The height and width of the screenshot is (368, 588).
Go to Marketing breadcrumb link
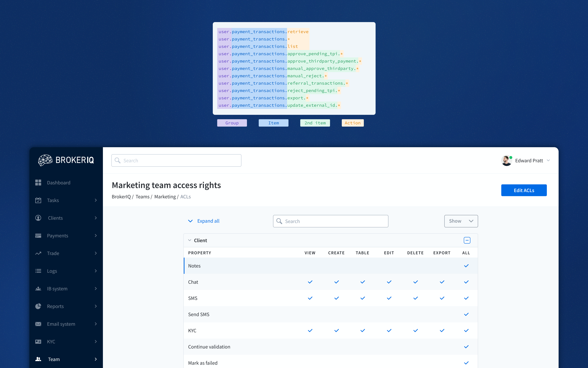pyautogui.click(x=165, y=197)
